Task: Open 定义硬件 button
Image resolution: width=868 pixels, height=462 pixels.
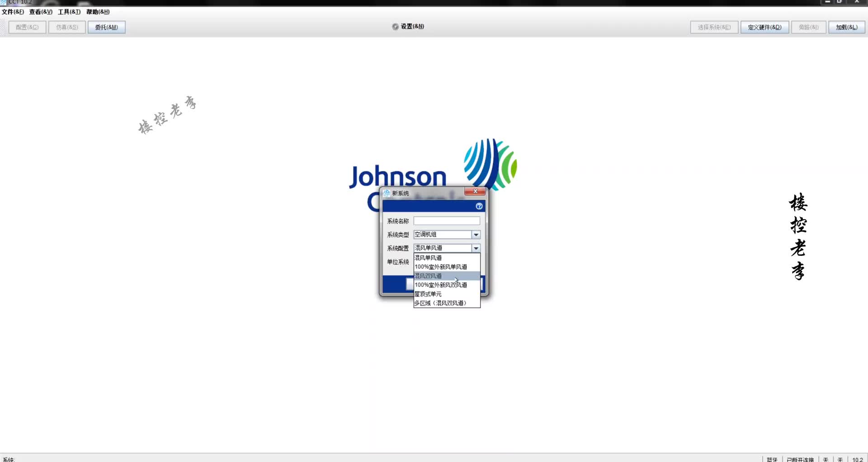Action: [764, 27]
